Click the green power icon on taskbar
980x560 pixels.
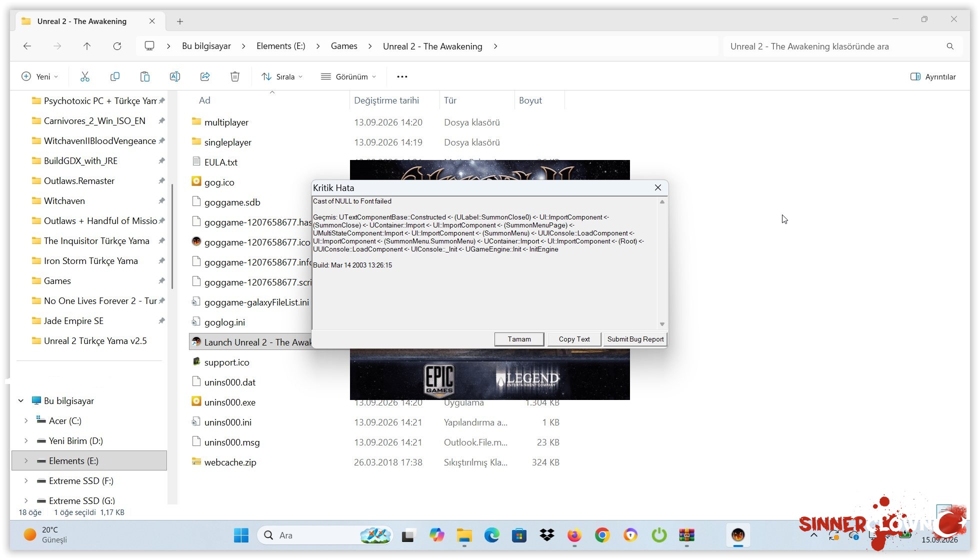(x=659, y=535)
